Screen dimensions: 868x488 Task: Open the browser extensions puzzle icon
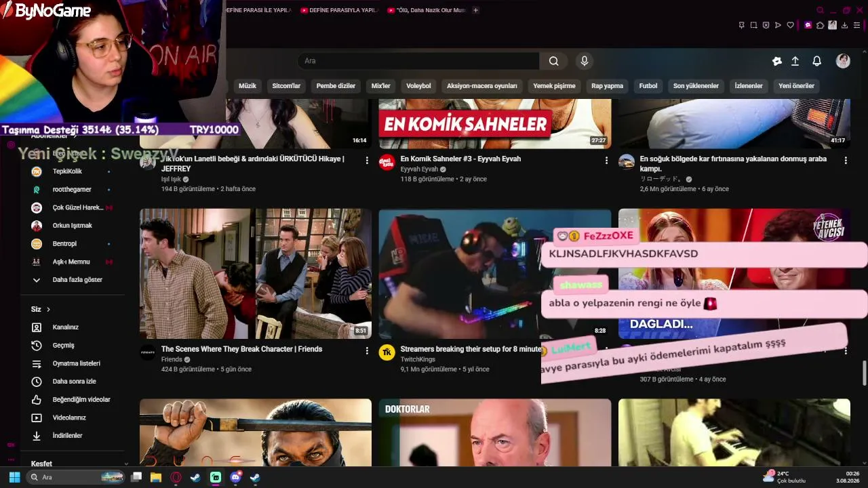(x=821, y=25)
